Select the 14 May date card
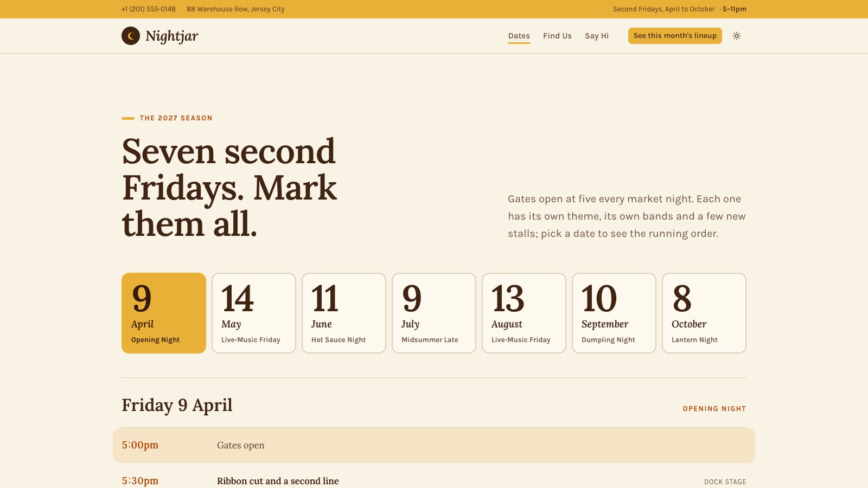868x488 pixels. click(254, 313)
